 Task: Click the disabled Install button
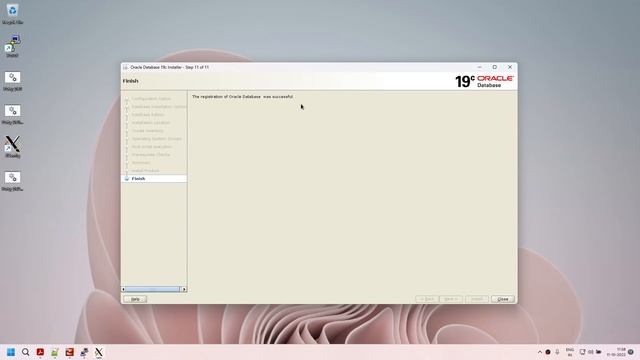477,299
